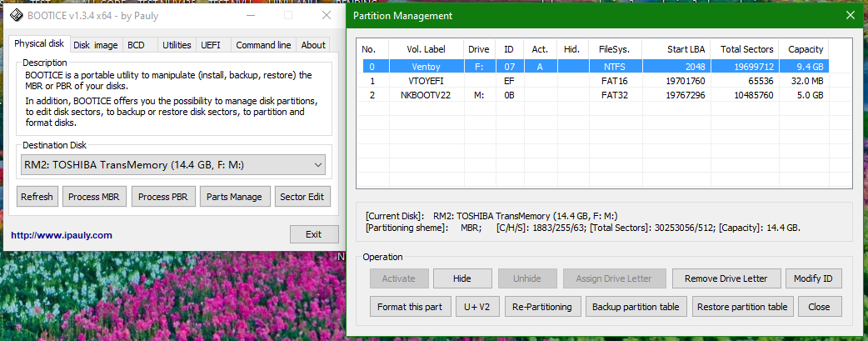Open the About tab
The height and width of the screenshot is (341, 868).
click(313, 46)
